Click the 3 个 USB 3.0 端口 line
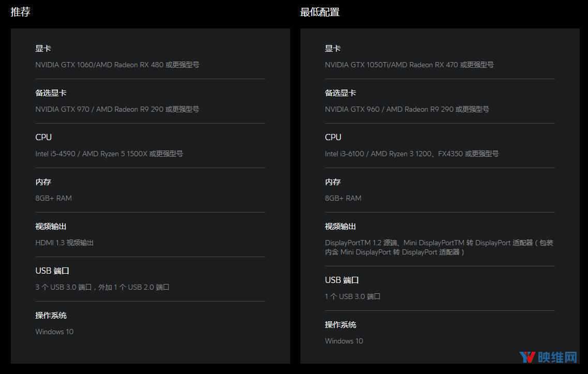 [x=102, y=287]
